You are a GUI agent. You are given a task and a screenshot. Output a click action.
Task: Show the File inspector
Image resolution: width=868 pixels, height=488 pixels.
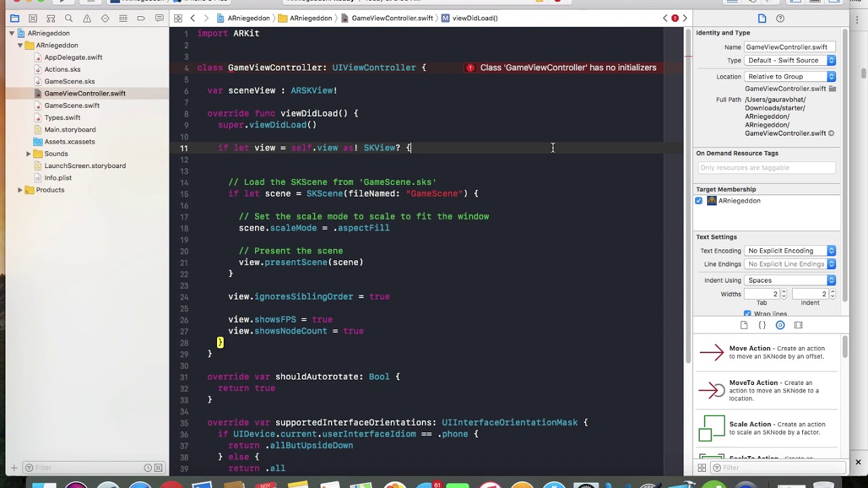click(762, 19)
